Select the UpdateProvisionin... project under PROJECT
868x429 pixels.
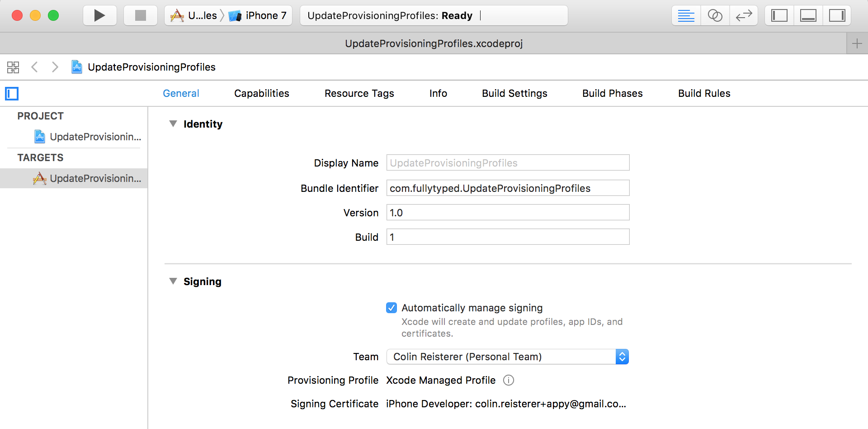click(x=74, y=137)
